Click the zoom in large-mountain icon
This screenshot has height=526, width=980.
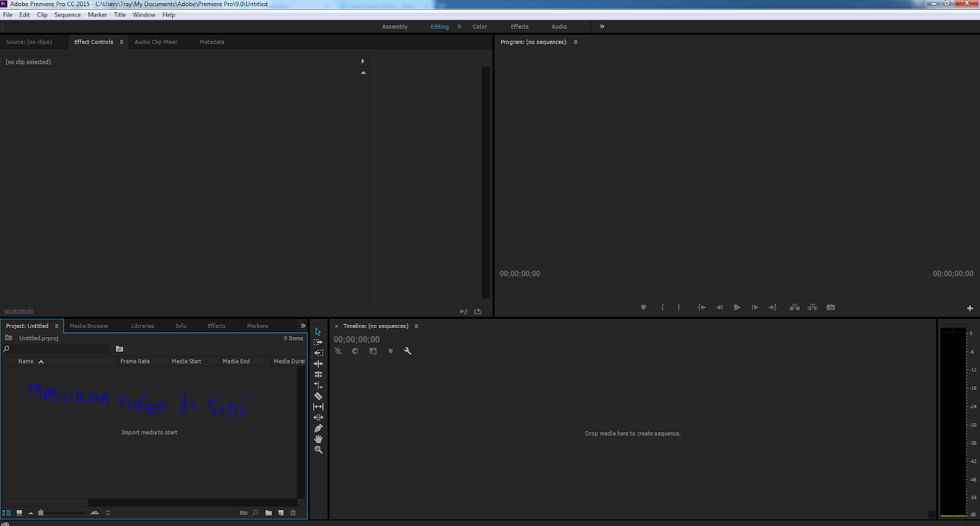pos(94,513)
